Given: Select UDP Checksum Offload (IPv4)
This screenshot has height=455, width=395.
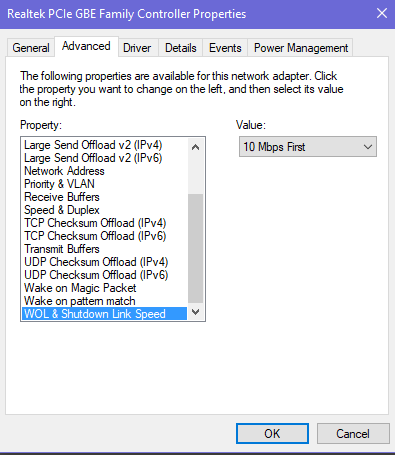Looking at the screenshot, I should pos(104,262).
